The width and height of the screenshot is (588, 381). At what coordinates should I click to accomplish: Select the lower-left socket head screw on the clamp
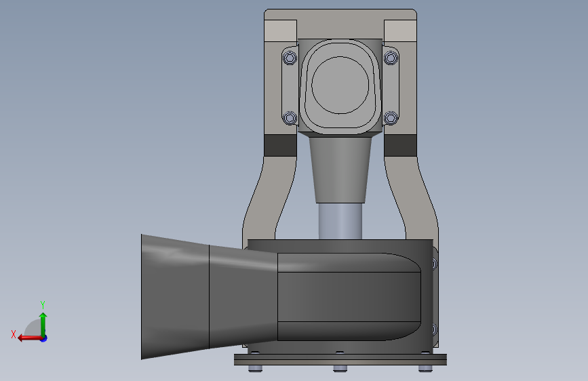[x=290, y=118]
